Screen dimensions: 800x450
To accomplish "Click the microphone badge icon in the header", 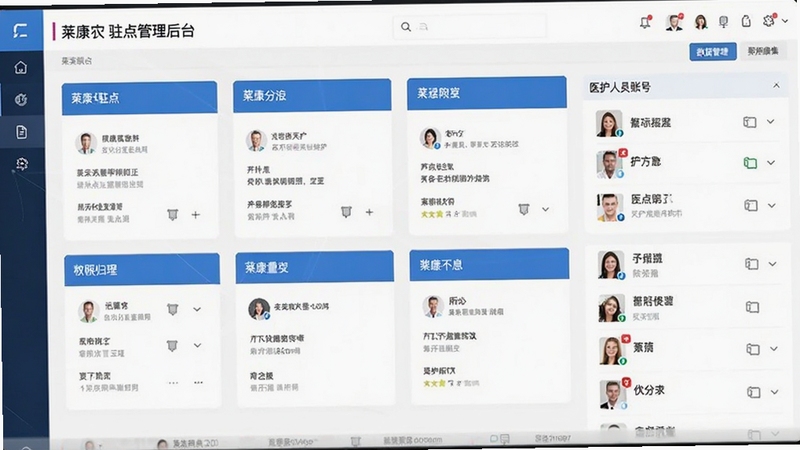I will pyautogui.click(x=723, y=21).
